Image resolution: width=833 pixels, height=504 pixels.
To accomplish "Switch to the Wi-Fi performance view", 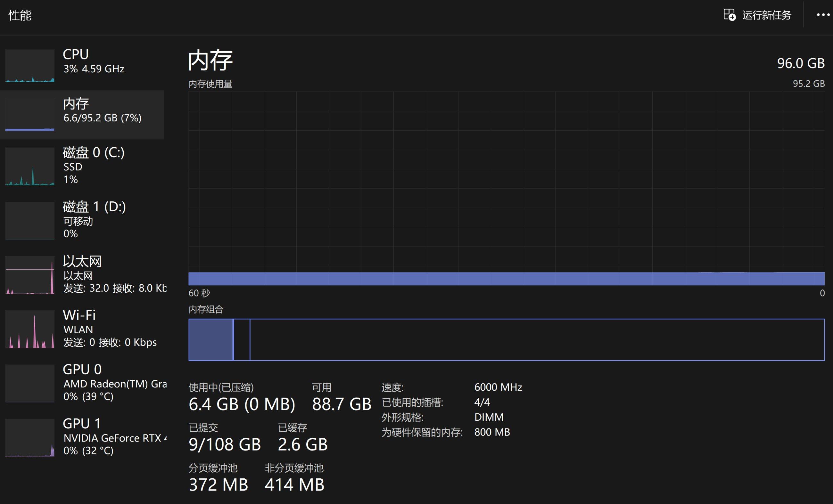I will coord(82,329).
